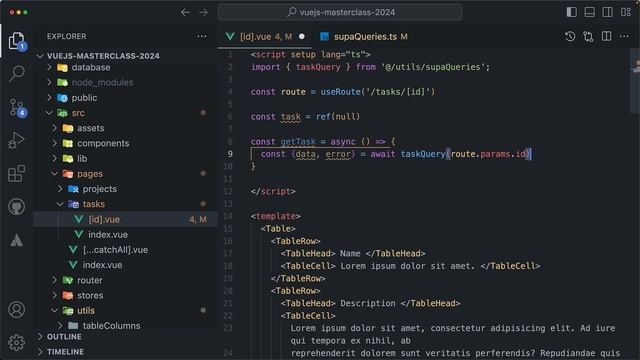Open [id].vue in the file tree

point(126,219)
